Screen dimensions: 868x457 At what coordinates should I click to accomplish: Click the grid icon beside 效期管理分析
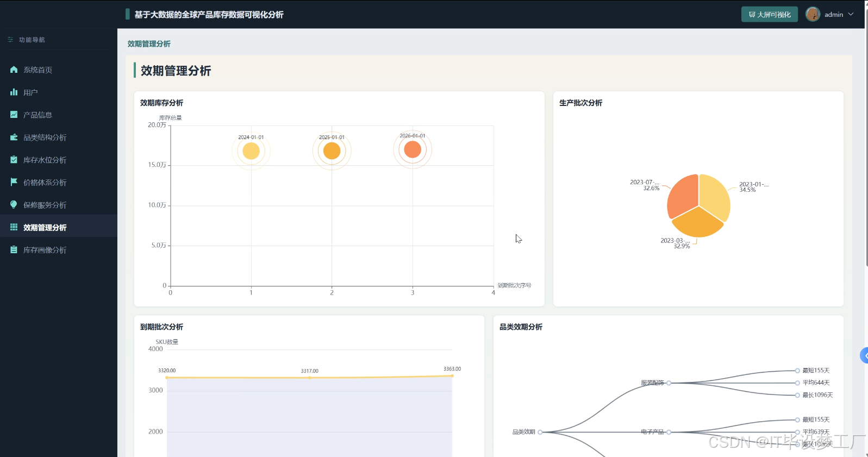click(14, 227)
